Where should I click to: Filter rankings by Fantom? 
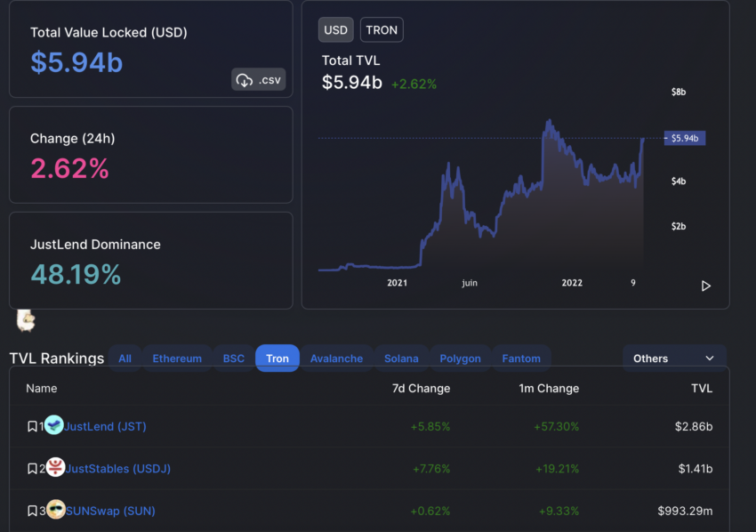click(x=521, y=359)
